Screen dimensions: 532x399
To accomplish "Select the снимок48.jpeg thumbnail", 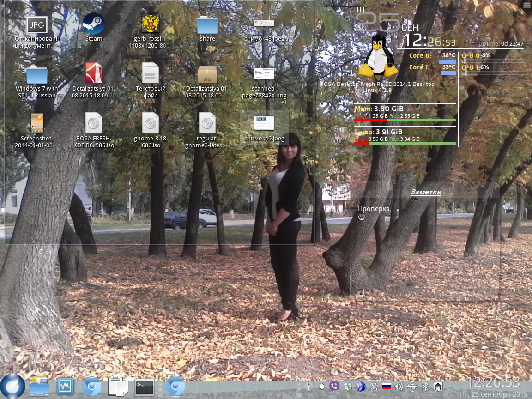I will coord(264,23).
